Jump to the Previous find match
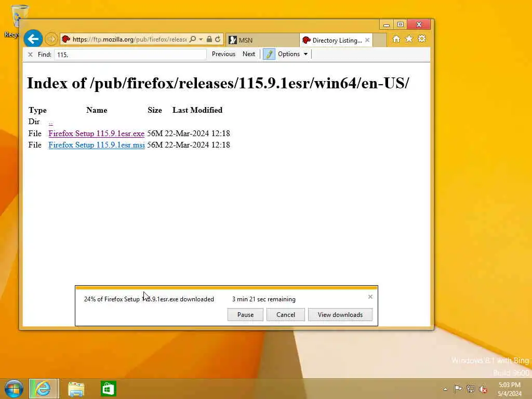 (x=223, y=54)
